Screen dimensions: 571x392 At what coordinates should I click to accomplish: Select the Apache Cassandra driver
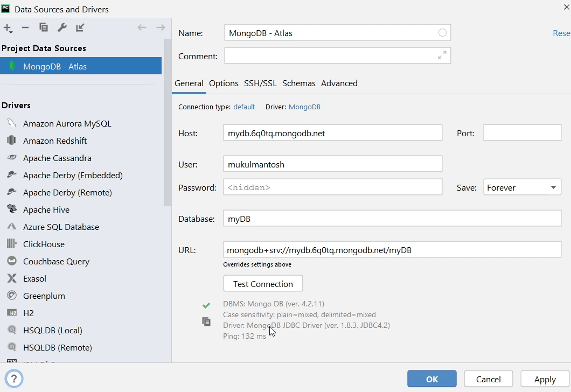[x=57, y=158]
